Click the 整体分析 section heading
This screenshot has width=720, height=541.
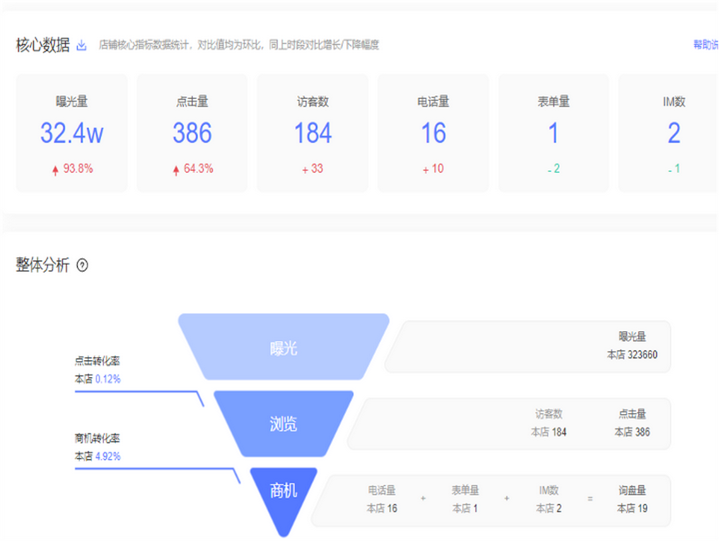coord(43,265)
